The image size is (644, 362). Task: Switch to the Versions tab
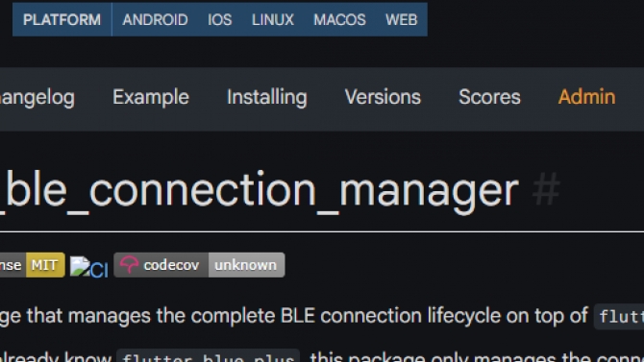coord(383,98)
